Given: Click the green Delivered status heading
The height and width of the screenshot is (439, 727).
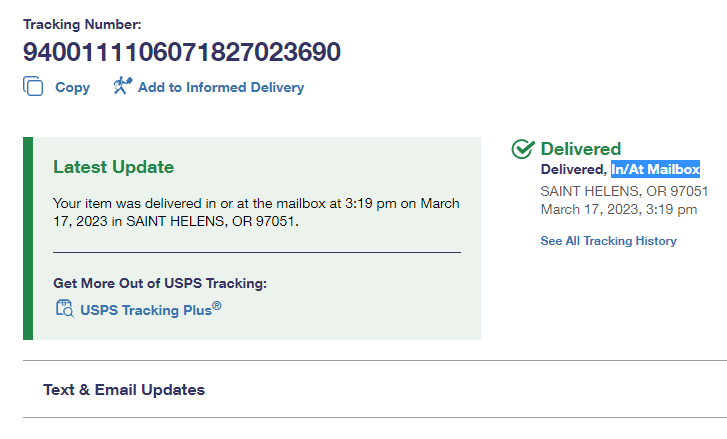Looking at the screenshot, I should (581, 149).
